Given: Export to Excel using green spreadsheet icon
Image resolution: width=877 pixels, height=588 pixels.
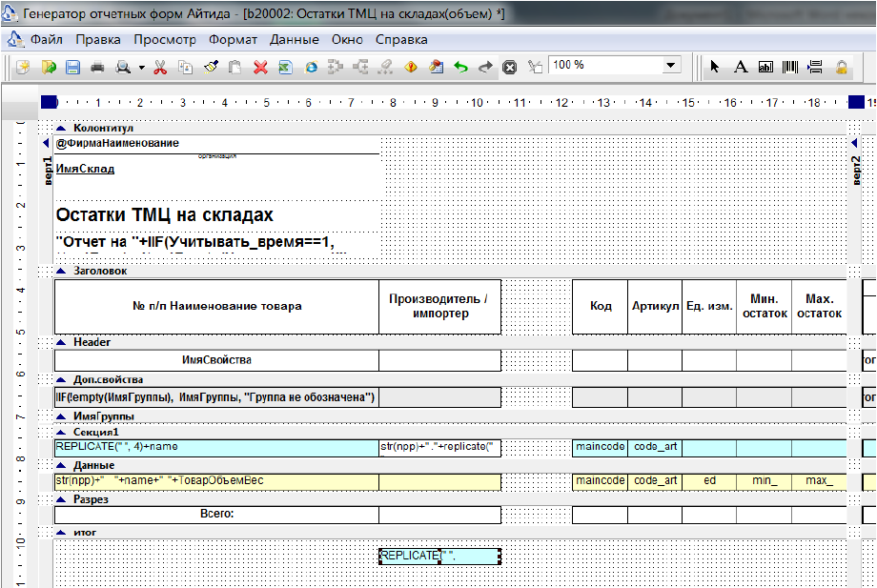Looking at the screenshot, I should click(285, 68).
